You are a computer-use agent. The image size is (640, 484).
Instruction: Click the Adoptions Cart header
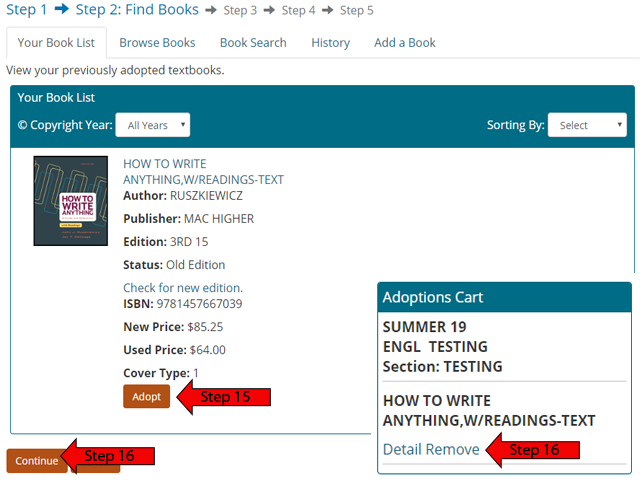pos(504,297)
